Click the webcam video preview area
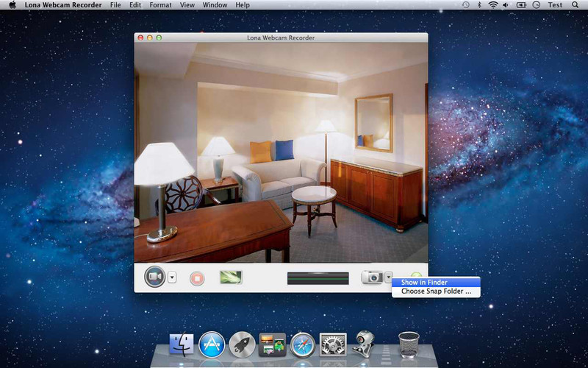Screen dimensions: 588x368 pos(281,152)
